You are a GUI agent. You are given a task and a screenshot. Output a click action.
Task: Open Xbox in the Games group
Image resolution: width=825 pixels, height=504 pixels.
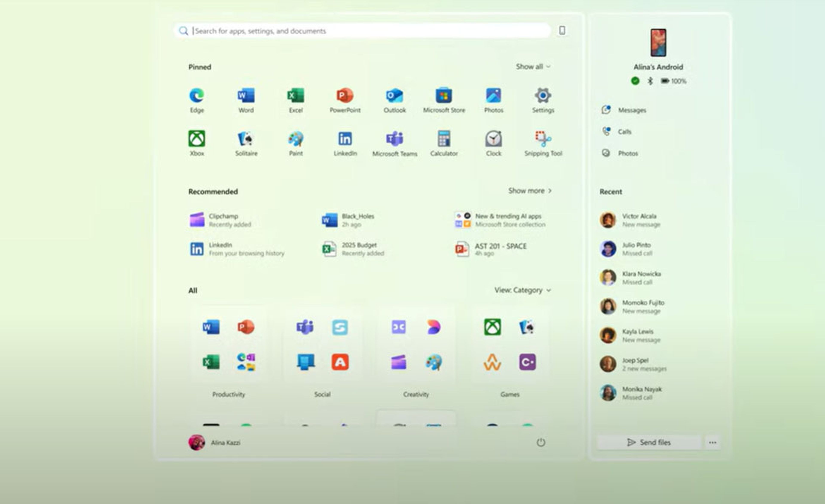492,327
